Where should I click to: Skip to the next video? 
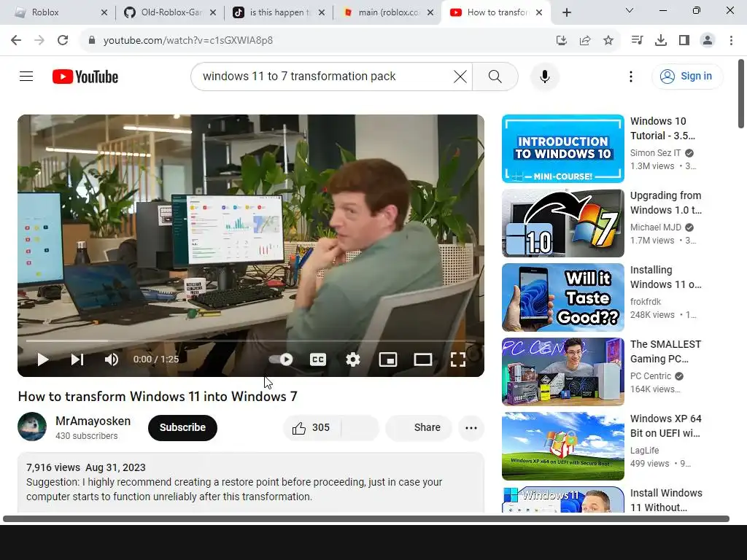click(77, 359)
